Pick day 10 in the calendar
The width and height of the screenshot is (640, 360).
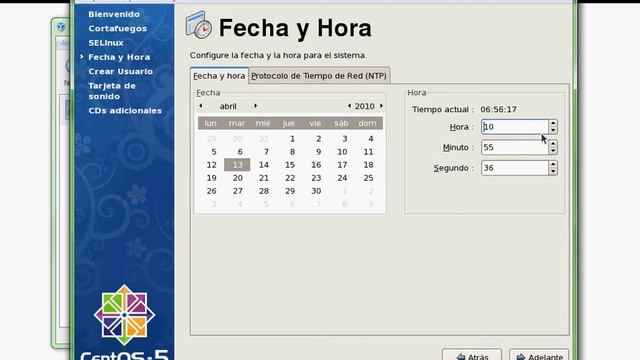pos(342,152)
